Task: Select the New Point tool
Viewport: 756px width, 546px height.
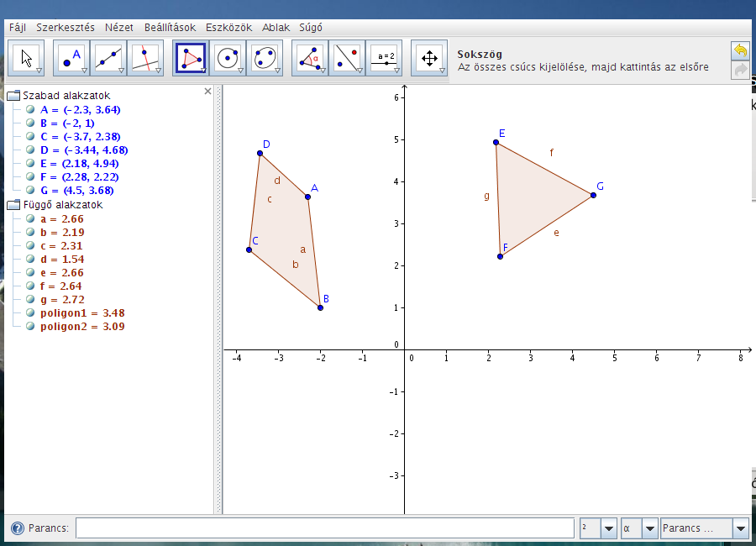Action: [71, 58]
